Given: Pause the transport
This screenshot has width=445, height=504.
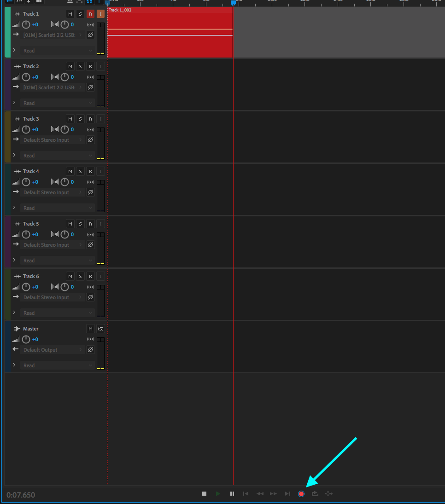Looking at the screenshot, I should [232, 494].
